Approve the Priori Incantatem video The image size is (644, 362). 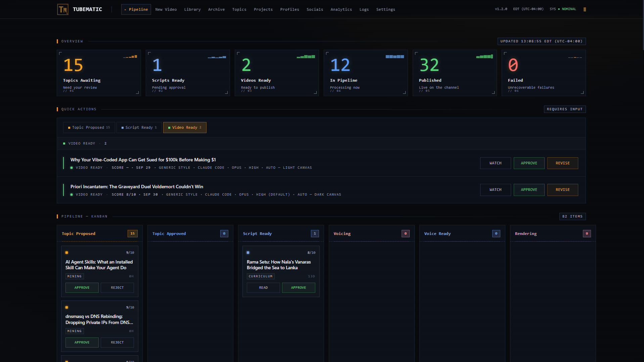click(529, 190)
